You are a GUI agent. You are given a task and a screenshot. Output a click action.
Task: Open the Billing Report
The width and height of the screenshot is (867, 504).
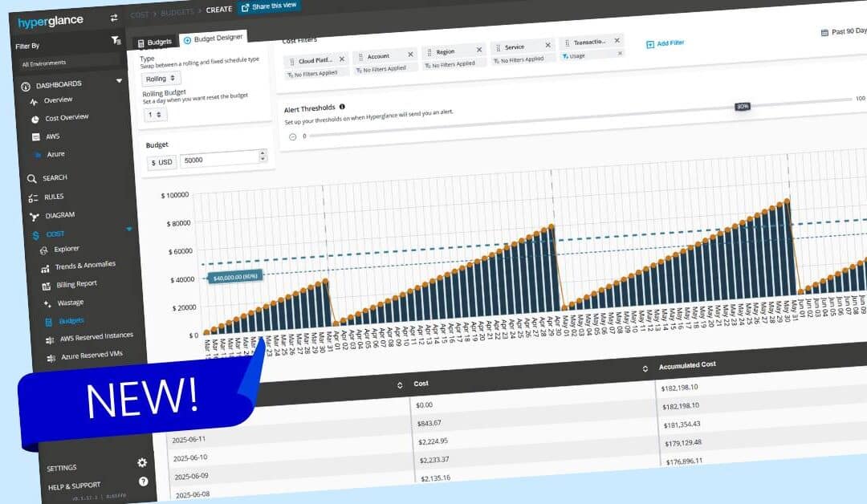(76, 283)
